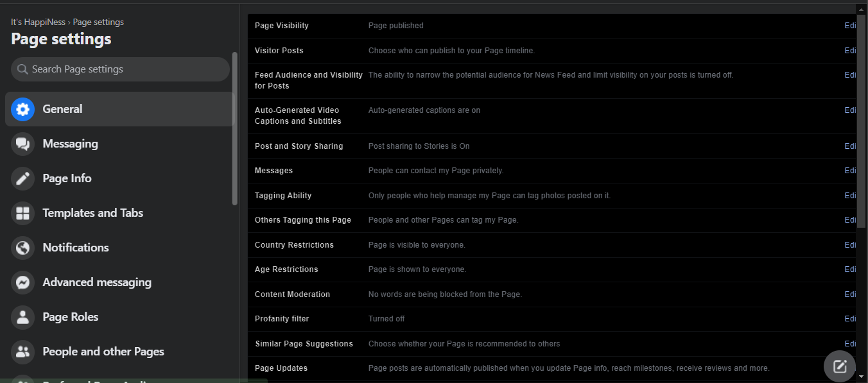Image resolution: width=868 pixels, height=383 pixels.
Task: Open the Messaging chat bubbles icon
Action: pos(22,144)
